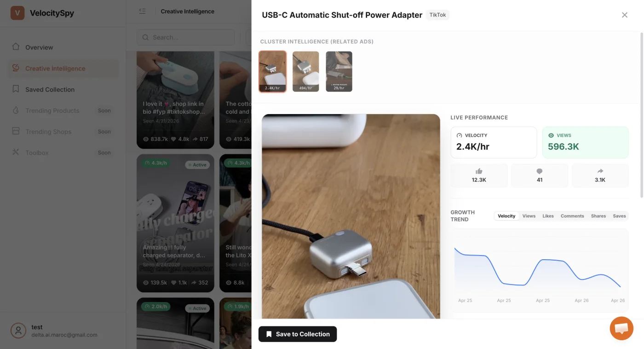Click the Saved Collection bookmark icon

[x=16, y=89]
